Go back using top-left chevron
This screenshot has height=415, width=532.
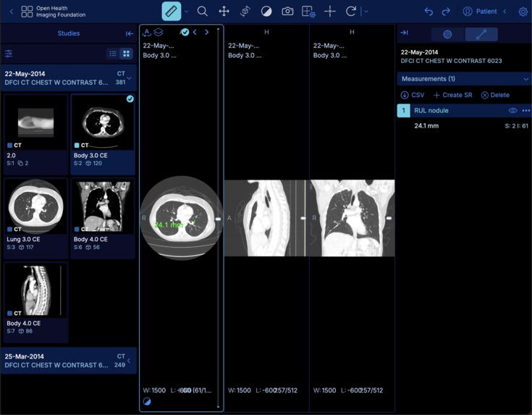(12, 12)
